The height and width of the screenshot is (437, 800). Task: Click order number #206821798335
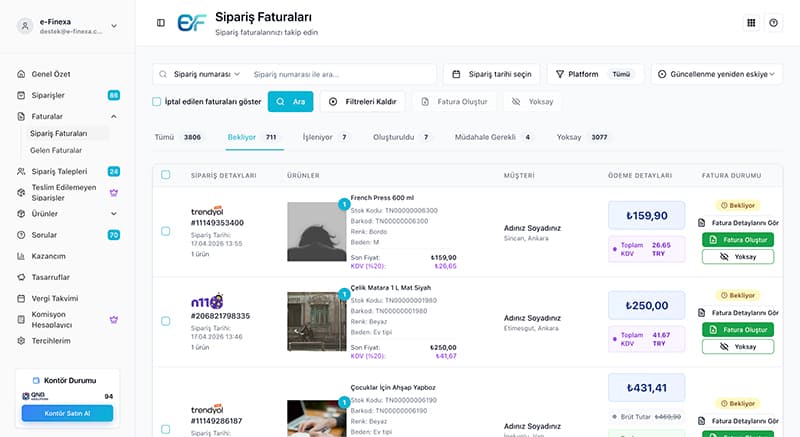220,316
